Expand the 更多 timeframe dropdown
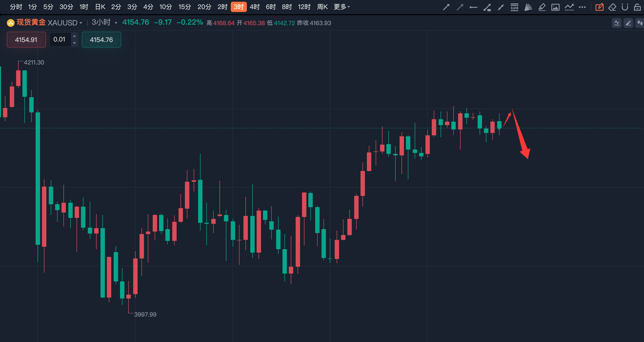644x342 pixels. (342, 7)
